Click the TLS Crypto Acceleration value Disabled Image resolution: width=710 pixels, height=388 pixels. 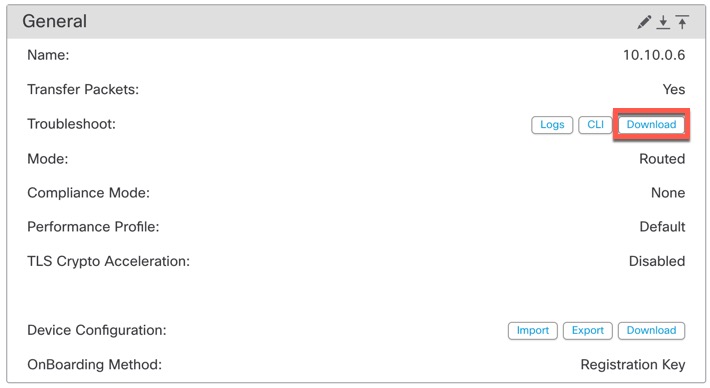point(657,261)
